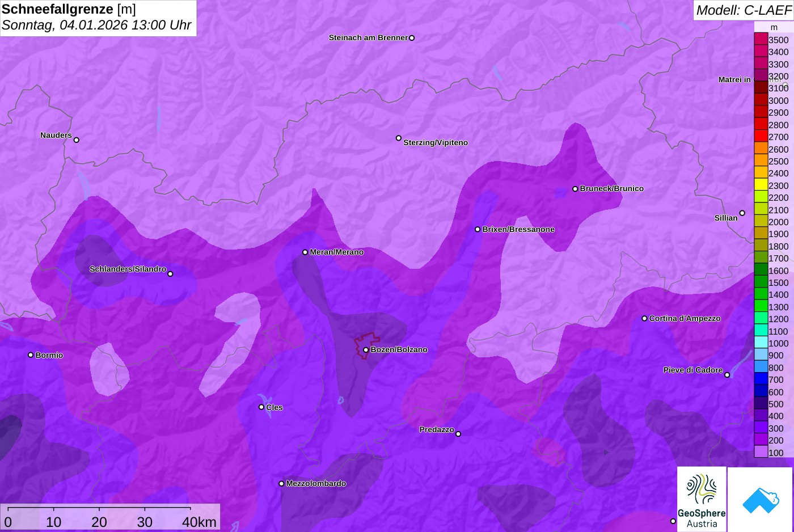Click the Steinach am Brenner marker dot
Screen dimensions: 794x532
tap(412, 38)
